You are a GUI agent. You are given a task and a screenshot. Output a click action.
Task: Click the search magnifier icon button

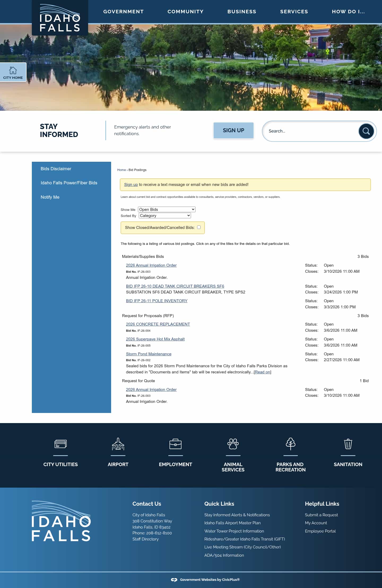click(366, 131)
